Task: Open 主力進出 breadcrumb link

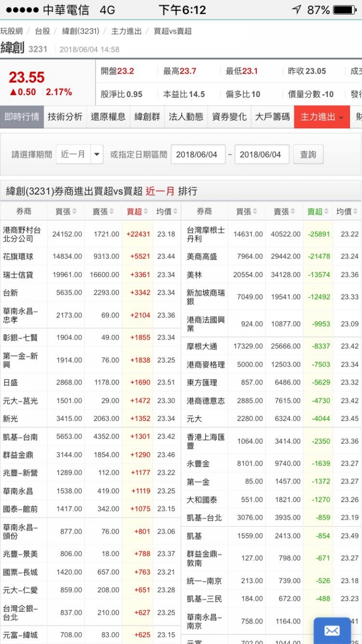Action: point(126,31)
